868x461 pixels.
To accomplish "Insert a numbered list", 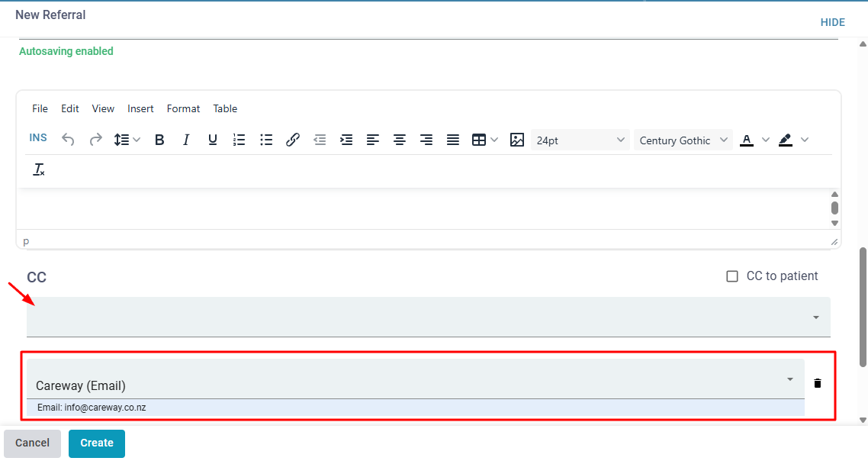I will pos(239,140).
